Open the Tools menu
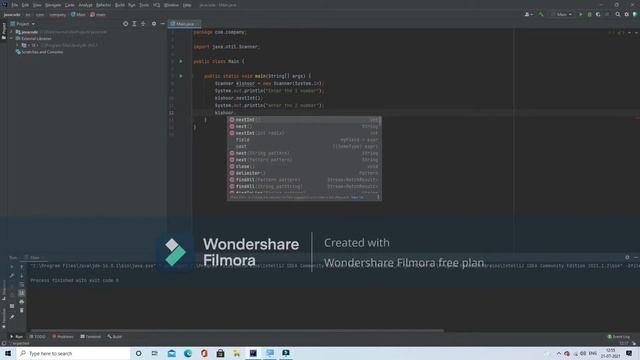The height and width of the screenshot is (360, 640). click(144, 5)
